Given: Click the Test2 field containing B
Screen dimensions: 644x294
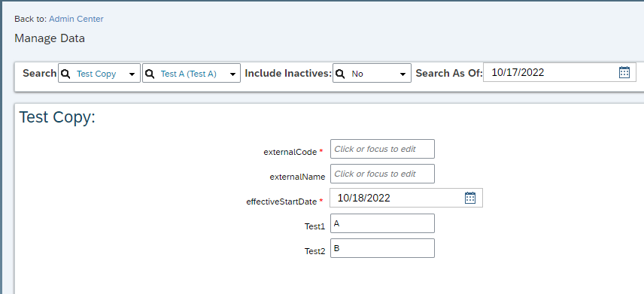Looking at the screenshot, I should pos(382,248).
